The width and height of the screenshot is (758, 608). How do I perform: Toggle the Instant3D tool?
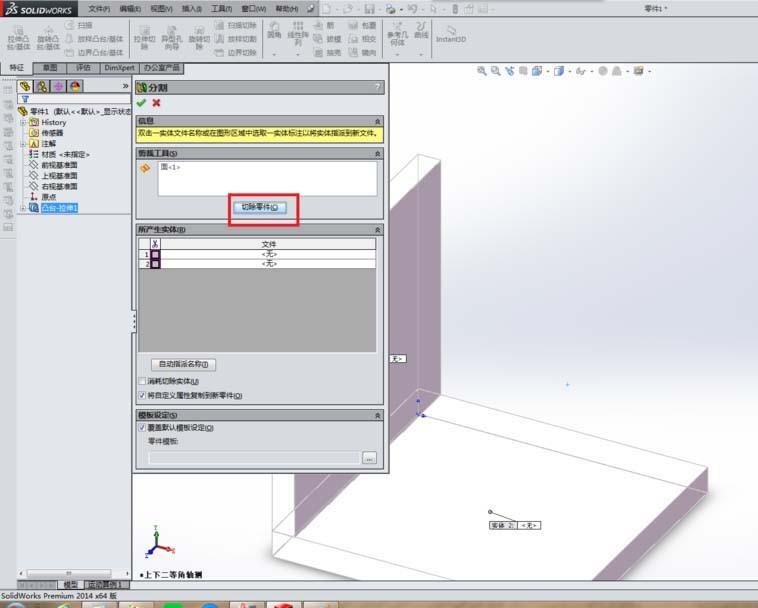451,35
